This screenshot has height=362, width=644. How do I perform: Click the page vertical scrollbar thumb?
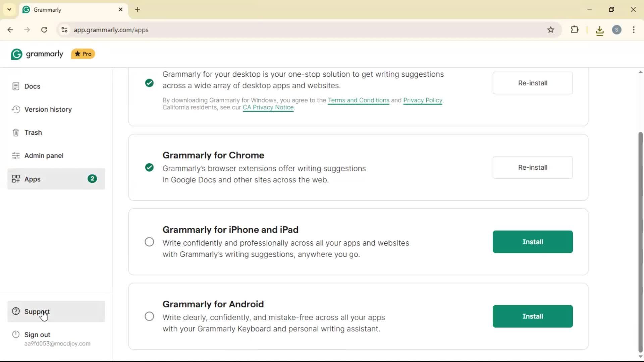[640, 241]
